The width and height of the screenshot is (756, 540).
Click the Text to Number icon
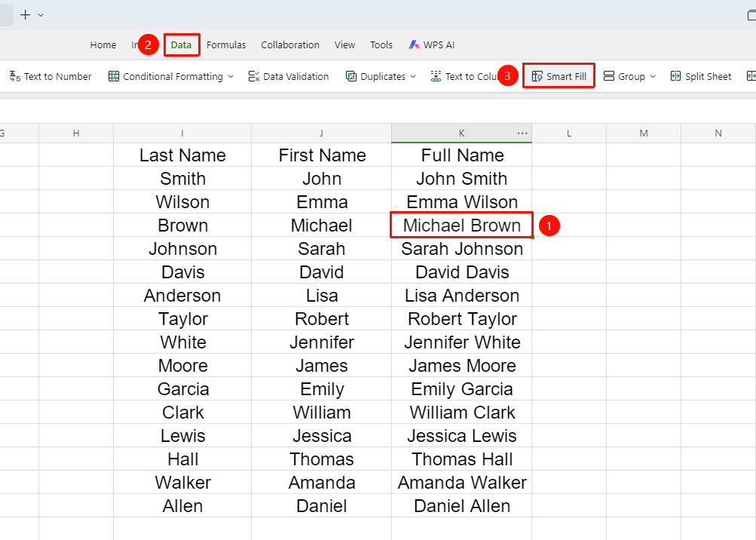(x=14, y=76)
